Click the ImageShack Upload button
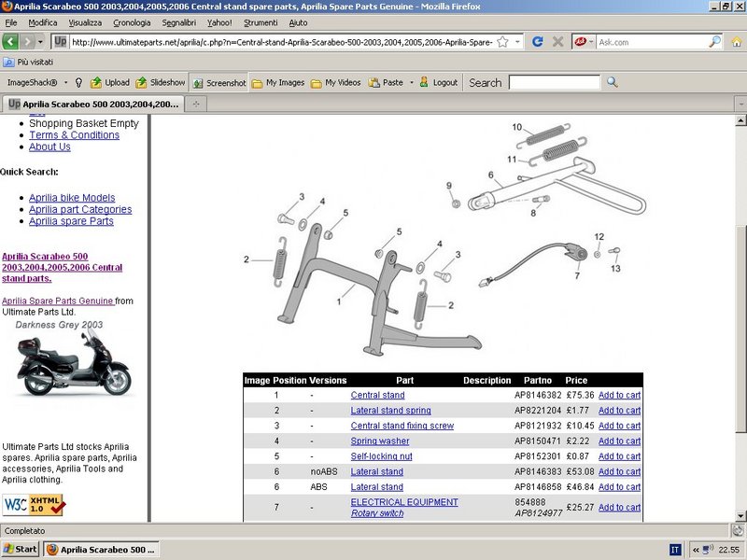This screenshot has width=747, height=560. click(110, 82)
